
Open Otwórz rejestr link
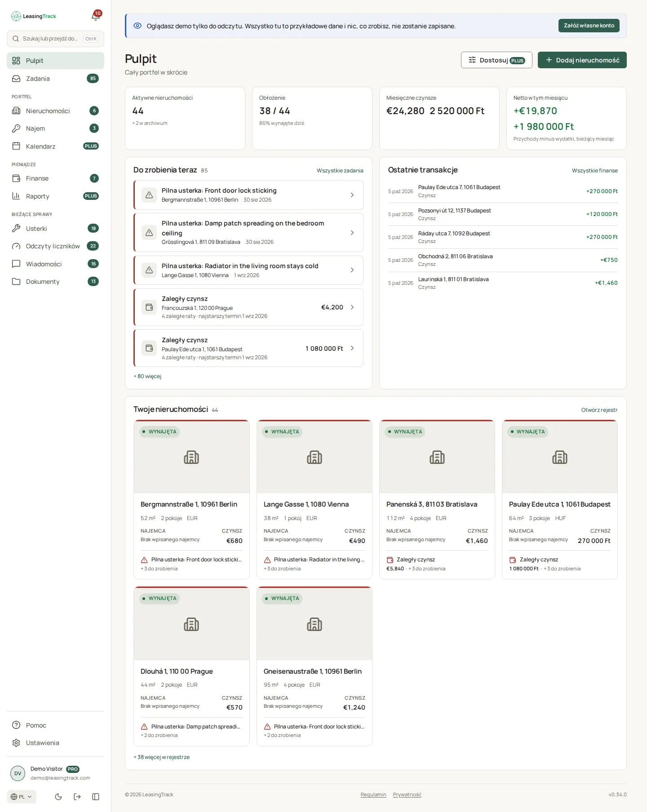pyautogui.click(x=599, y=410)
